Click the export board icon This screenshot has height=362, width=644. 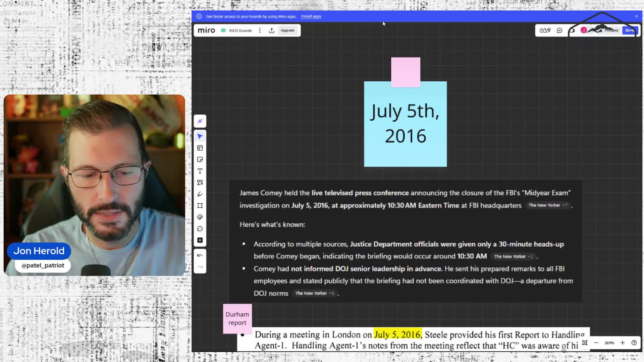click(272, 31)
